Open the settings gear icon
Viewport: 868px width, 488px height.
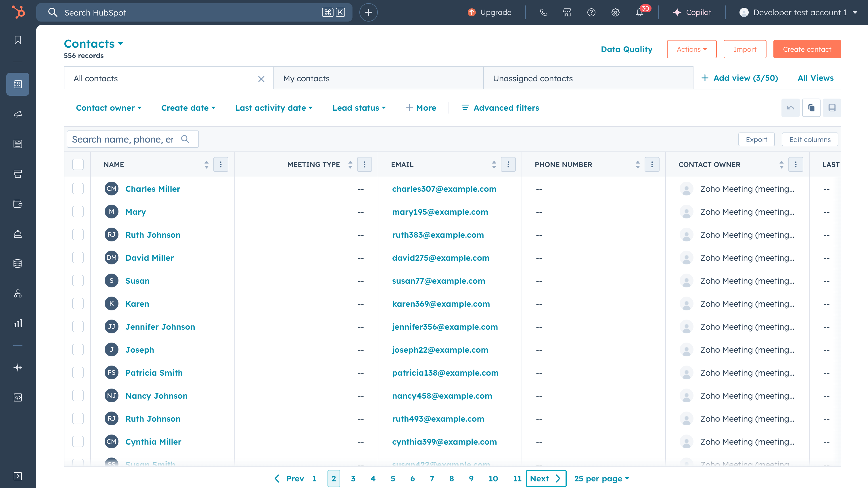615,12
